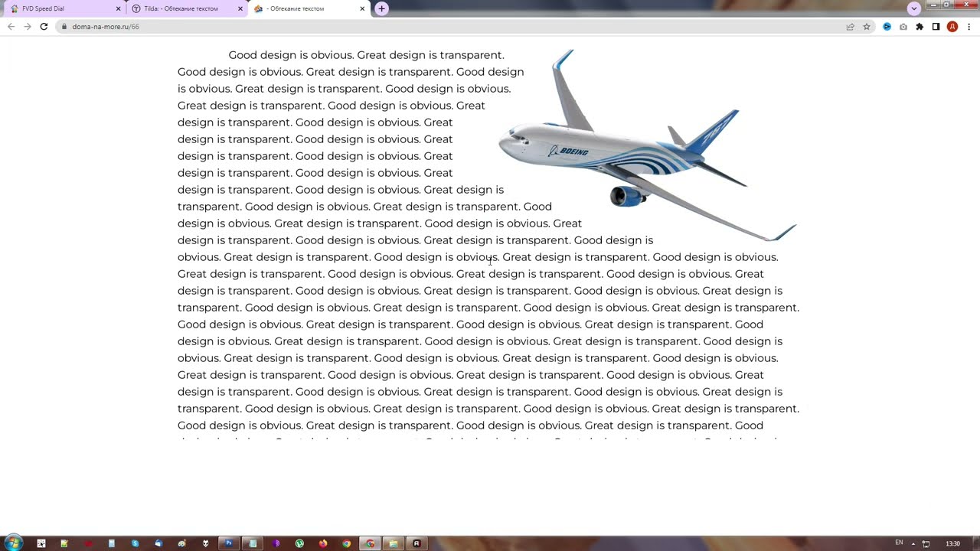The height and width of the screenshot is (551, 980).
Task: Click the clock showing 13:30
Action: tap(952, 543)
